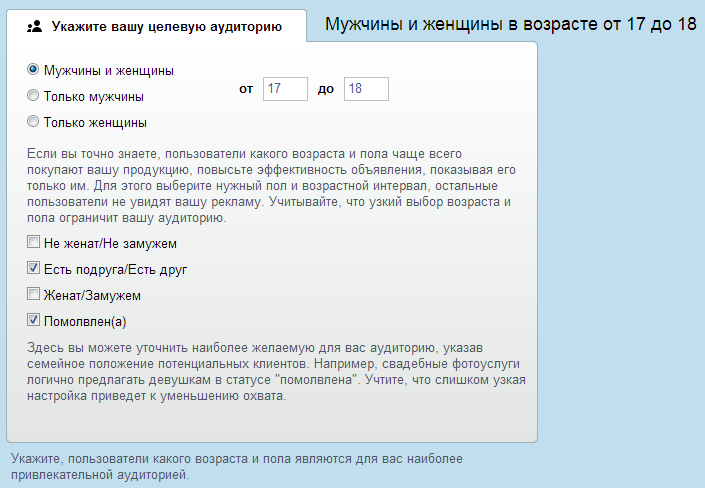
Task: Select 'Только женщины' radio button
Action: [x=33, y=121]
